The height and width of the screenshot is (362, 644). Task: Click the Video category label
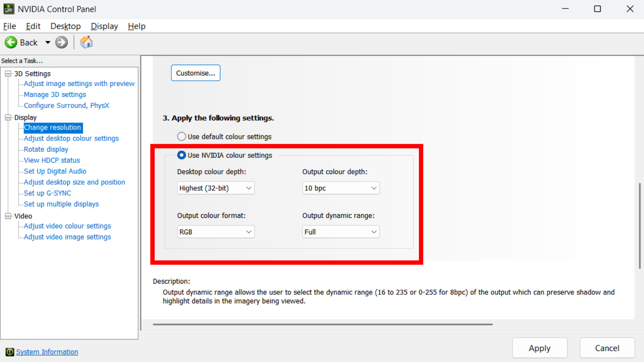pos(23,216)
